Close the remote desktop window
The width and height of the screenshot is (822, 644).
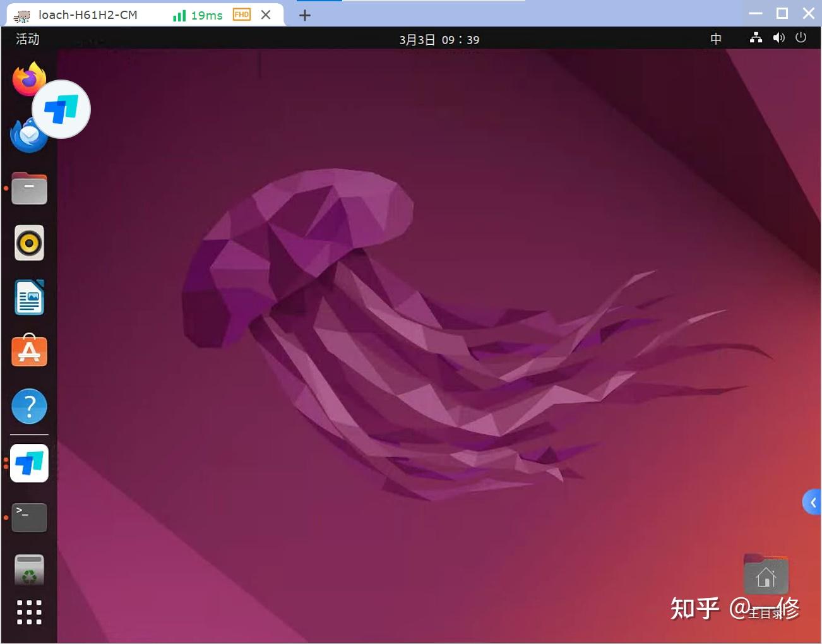(x=809, y=13)
